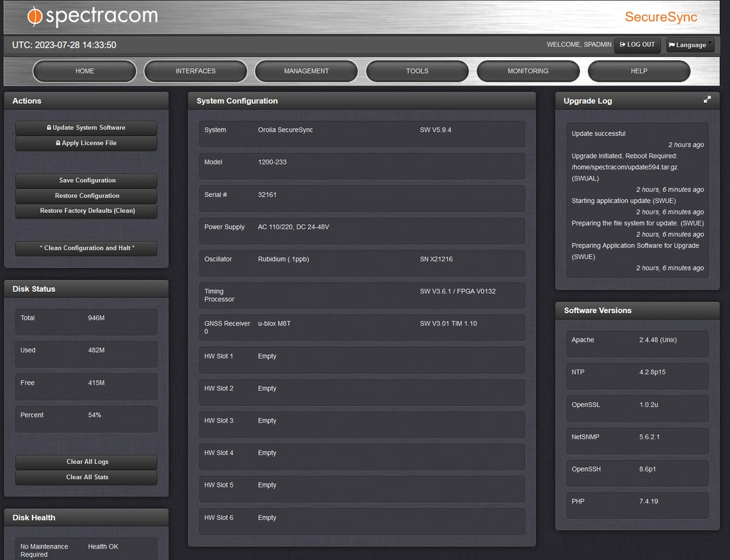Click the serial number 32161
Viewport: 730px width, 560px height.
click(267, 194)
